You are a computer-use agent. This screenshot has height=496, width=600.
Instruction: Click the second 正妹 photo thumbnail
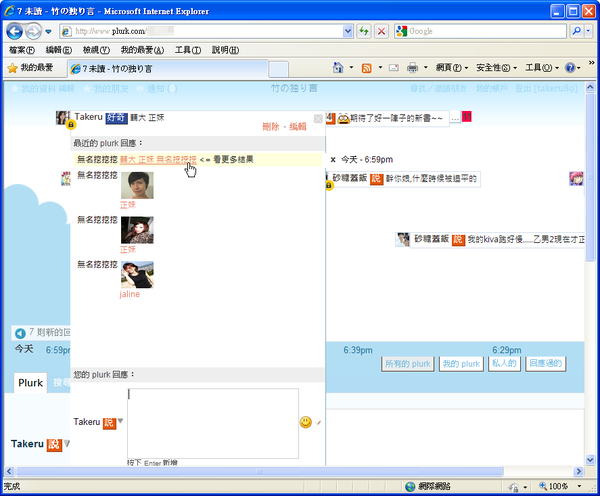[137, 230]
